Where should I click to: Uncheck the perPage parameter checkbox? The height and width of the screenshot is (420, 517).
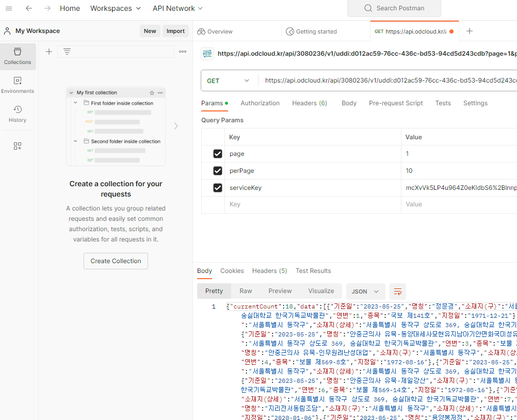218,171
